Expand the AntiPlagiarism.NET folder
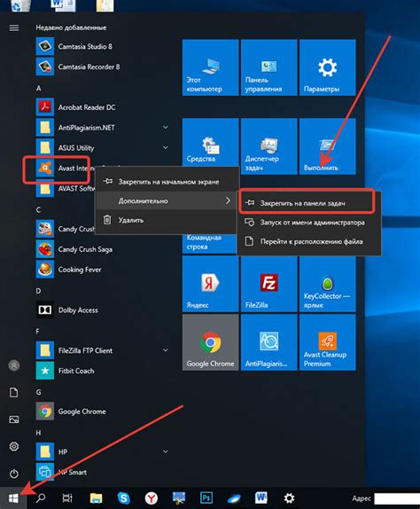Image resolution: width=420 pixels, height=509 pixels. 166,128
